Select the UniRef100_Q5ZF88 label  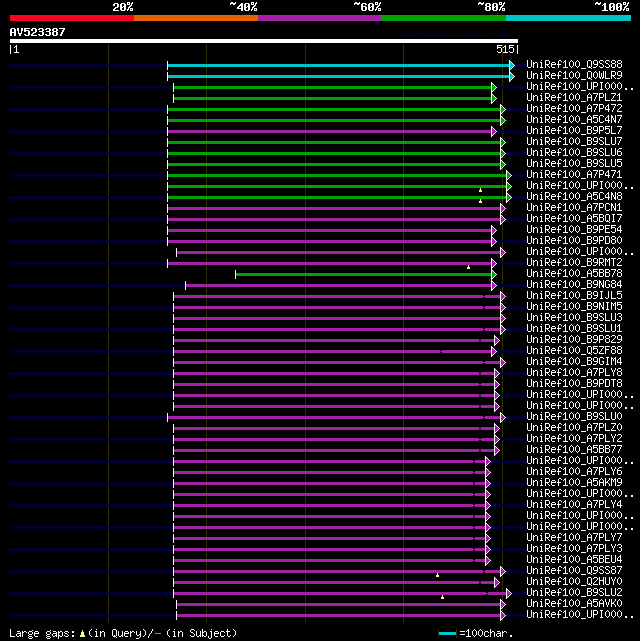(574, 350)
